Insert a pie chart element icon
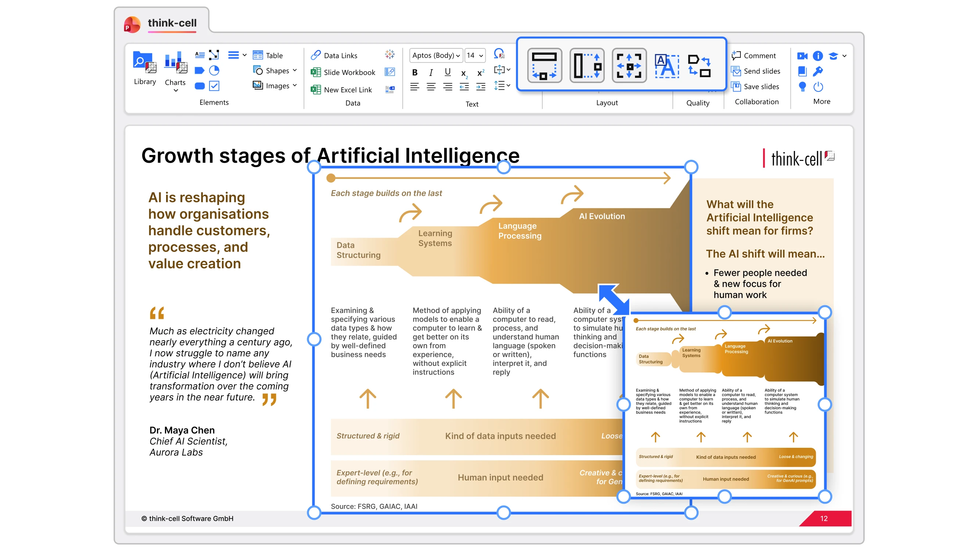The image size is (980, 551). (x=214, y=71)
